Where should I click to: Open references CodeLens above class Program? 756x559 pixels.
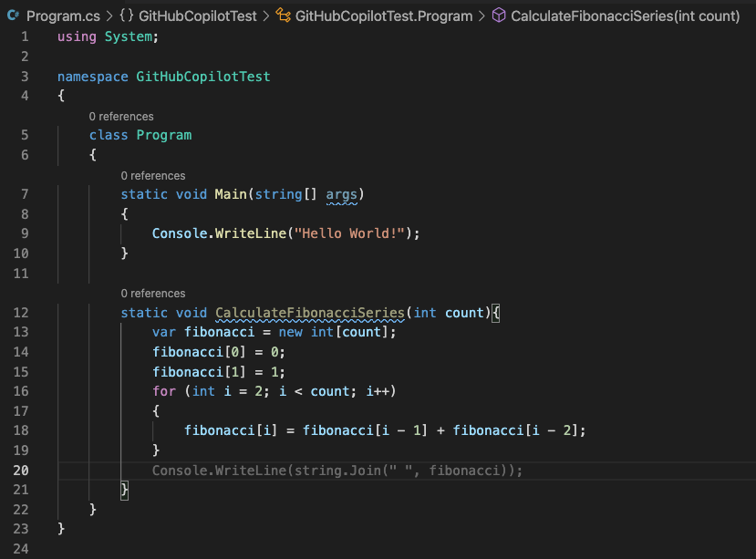click(x=121, y=116)
